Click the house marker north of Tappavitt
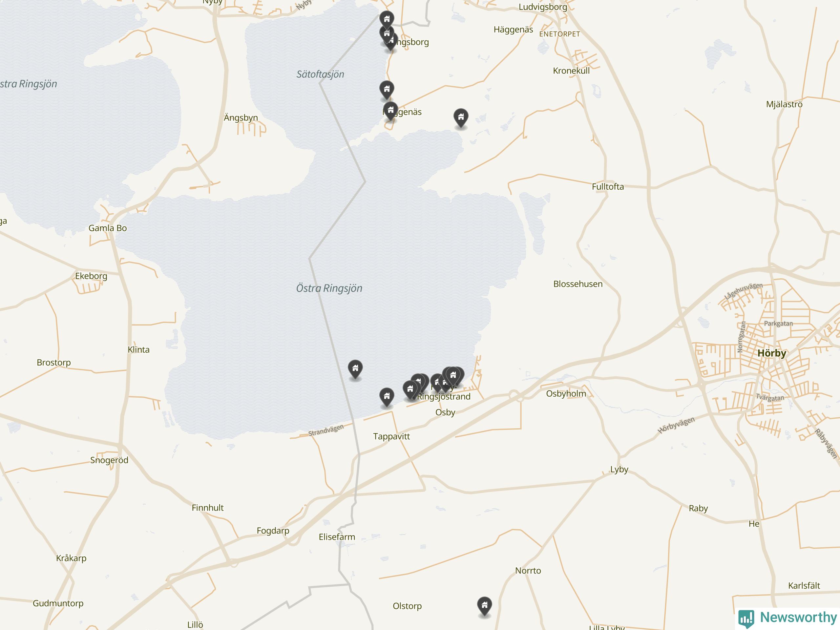 click(x=387, y=397)
